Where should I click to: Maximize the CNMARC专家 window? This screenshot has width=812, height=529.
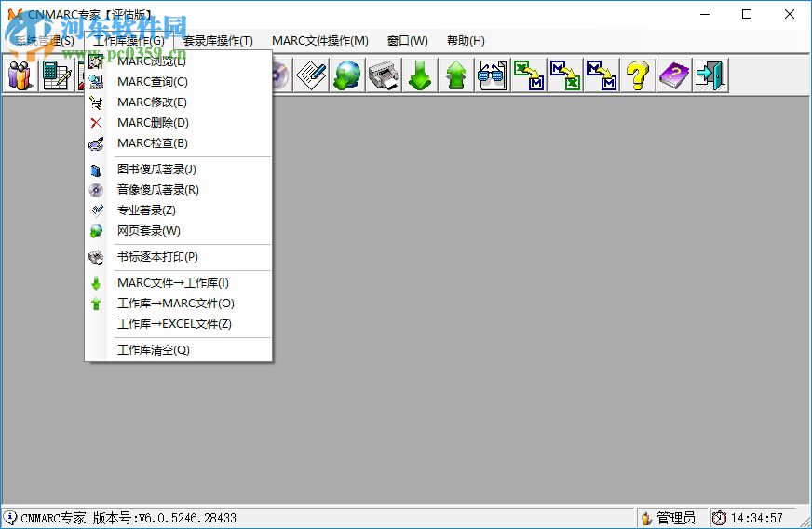tap(747, 14)
